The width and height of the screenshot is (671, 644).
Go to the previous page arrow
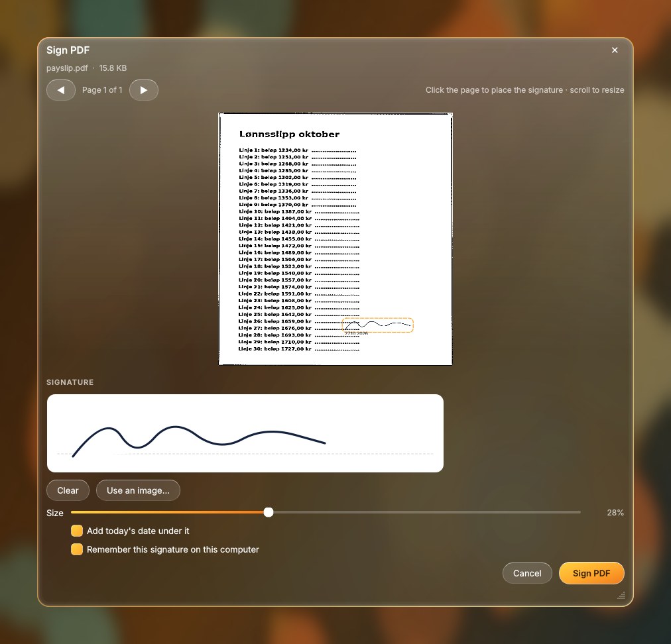coord(61,90)
